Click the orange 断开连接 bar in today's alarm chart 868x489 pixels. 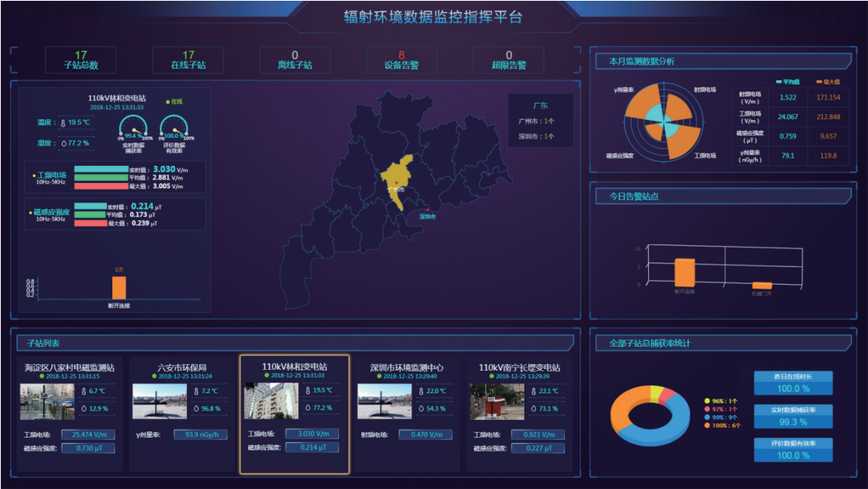[684, 272]
